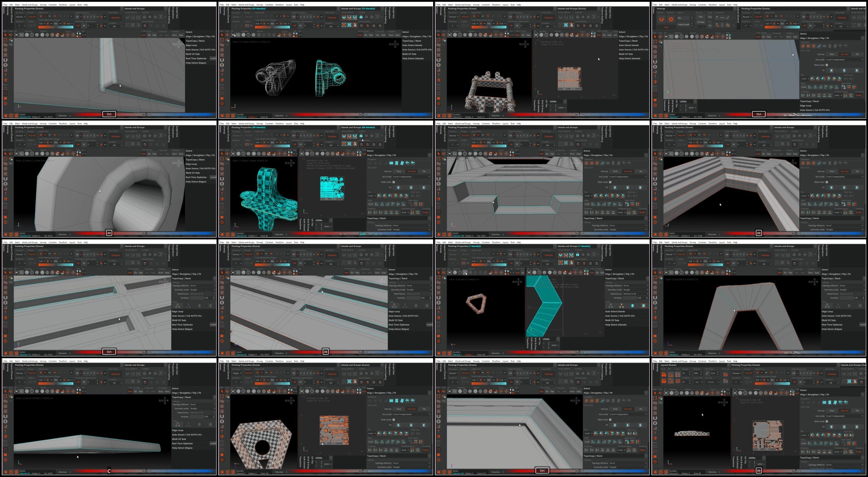Open the Accuracy Normal dropdown in the corner-edge Ctrl frame

click(20, 17)
